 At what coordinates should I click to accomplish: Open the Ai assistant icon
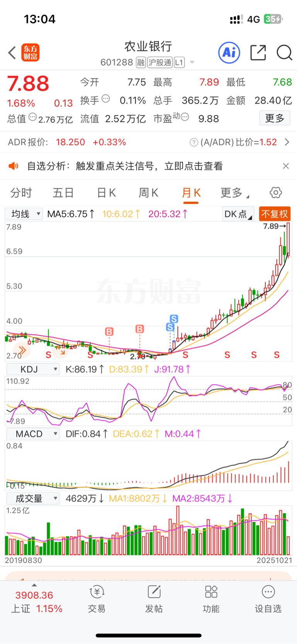tap(229, 53)
